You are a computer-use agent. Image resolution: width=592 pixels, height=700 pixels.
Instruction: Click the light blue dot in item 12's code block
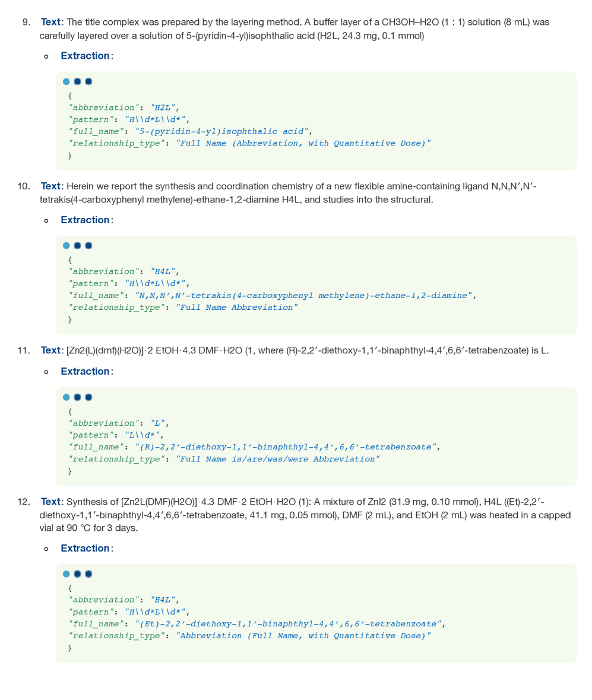pos(67,574)
